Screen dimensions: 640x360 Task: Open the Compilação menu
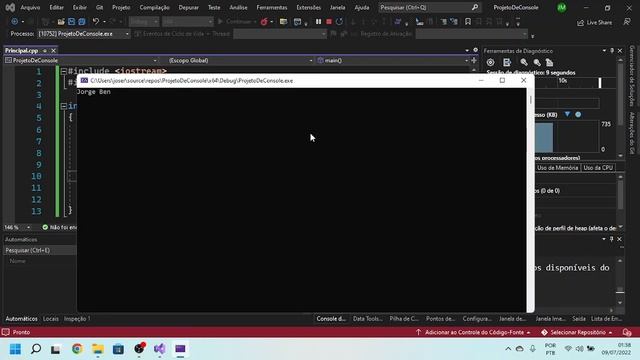tap(154, 7)
